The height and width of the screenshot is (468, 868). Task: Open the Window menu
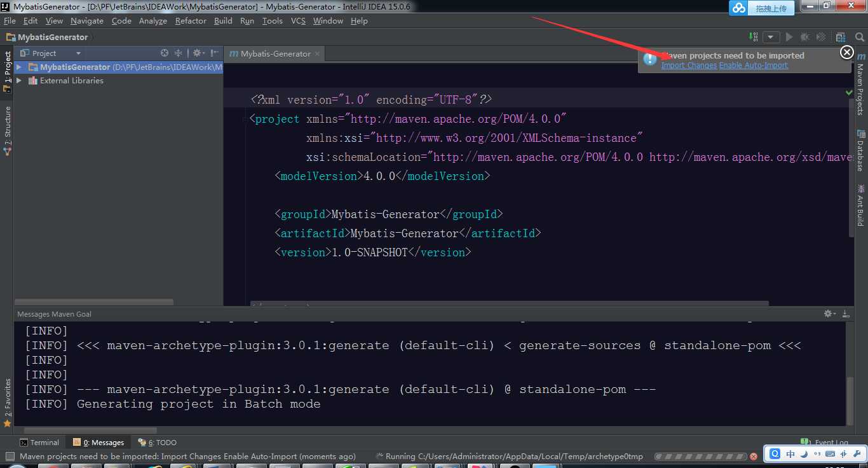328,21
